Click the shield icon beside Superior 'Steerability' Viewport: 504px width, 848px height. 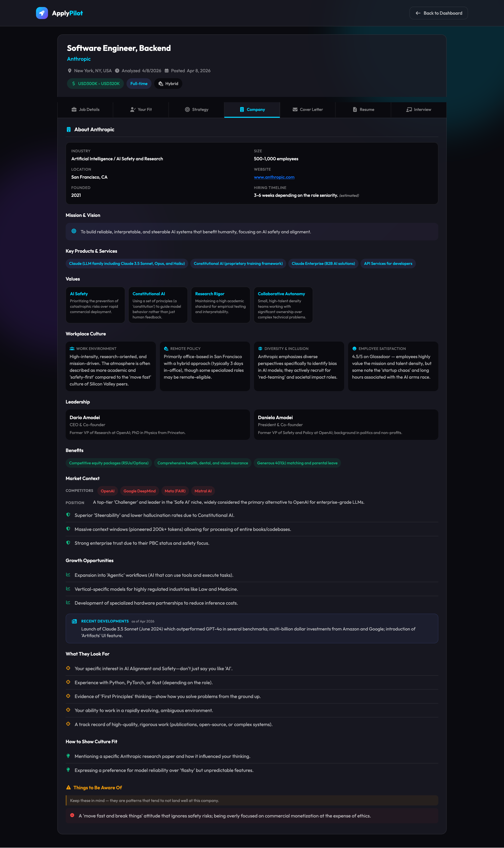click(x=68, y=515)
